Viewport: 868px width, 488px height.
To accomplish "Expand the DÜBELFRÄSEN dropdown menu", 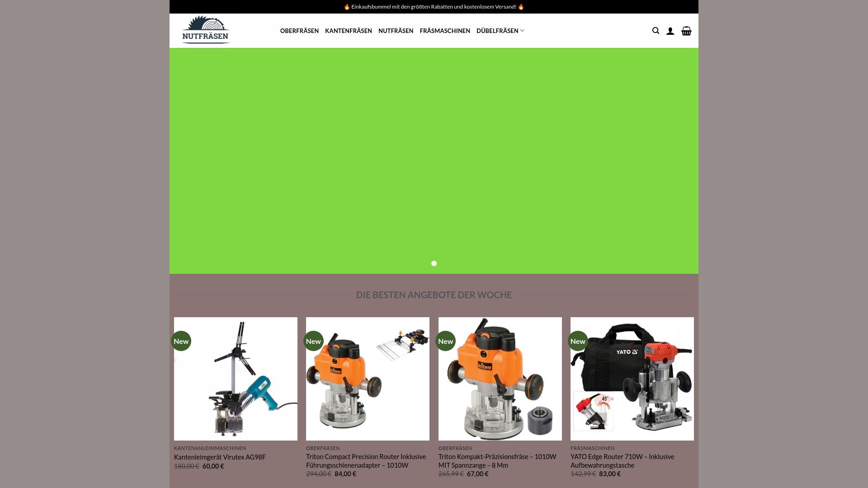I will pos(499,31).
